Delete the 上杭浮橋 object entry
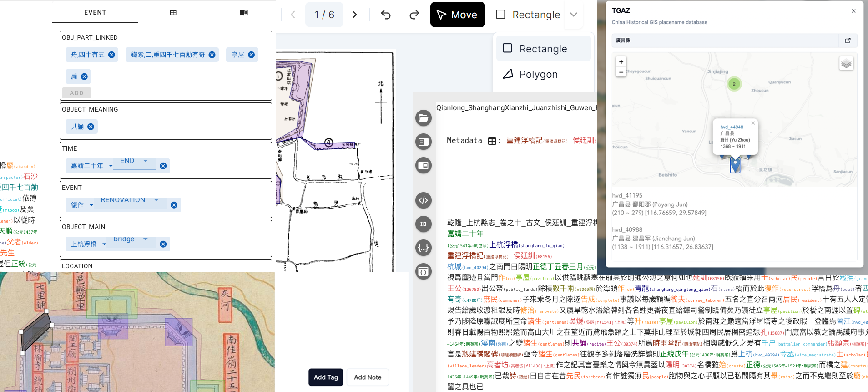The height and width of the screenshot is (392, 868). 163,244
